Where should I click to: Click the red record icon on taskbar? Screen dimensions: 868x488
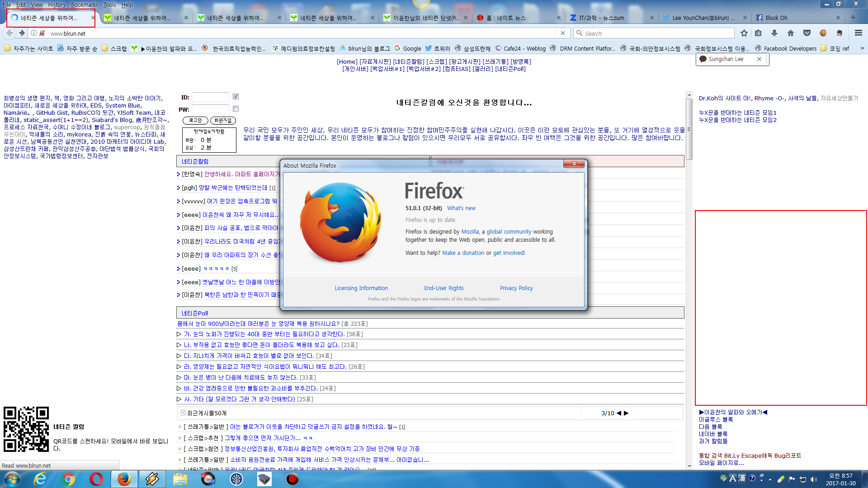tap(292, 479)
